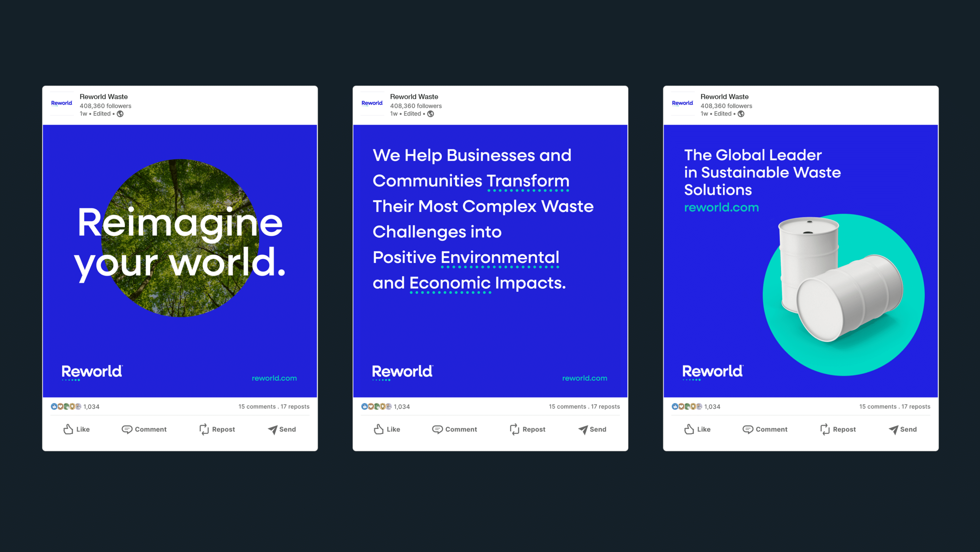Open 17 reposts on We Help Businesses post
This screenshot has height=552, width=980.
606,407
